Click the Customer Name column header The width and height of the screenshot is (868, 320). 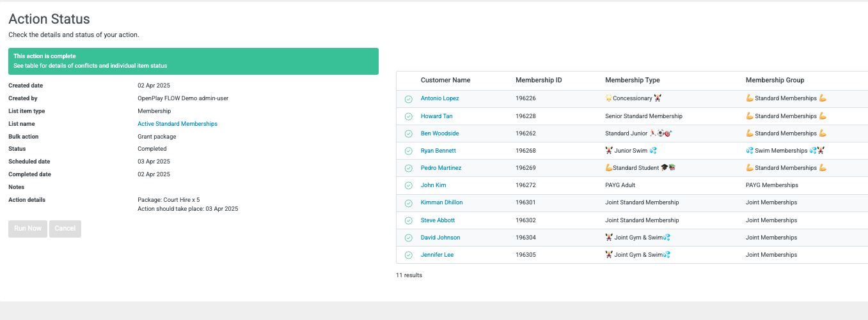pos(445,80)
